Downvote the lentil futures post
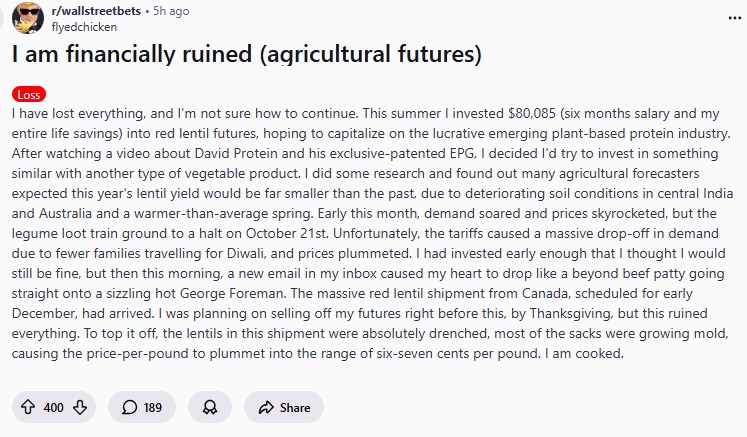 [81, 407]
